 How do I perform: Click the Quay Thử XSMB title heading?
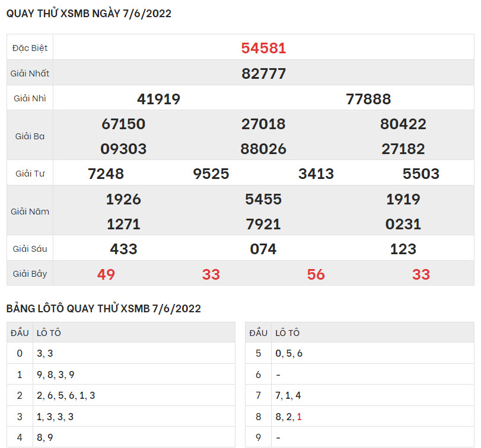[89, 14]
